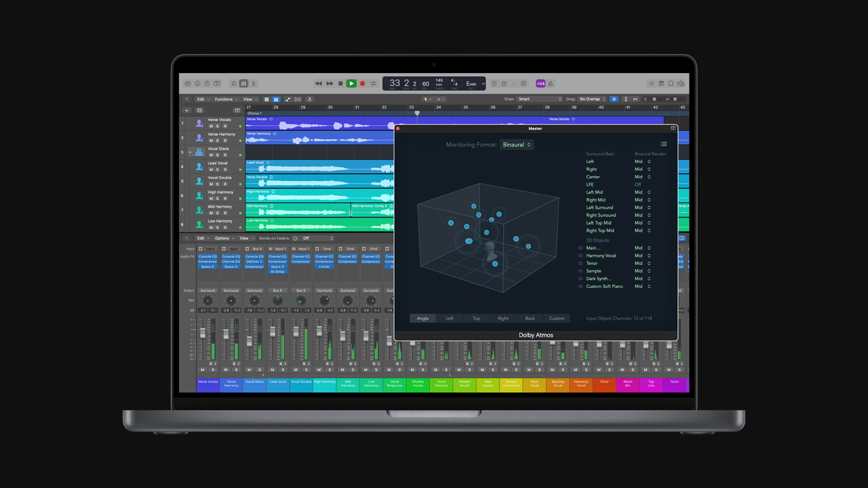Open the Library panel icon in control bar
Image resolution: width=868 pixels, height=488 pixels.
[x=188, y=83]
